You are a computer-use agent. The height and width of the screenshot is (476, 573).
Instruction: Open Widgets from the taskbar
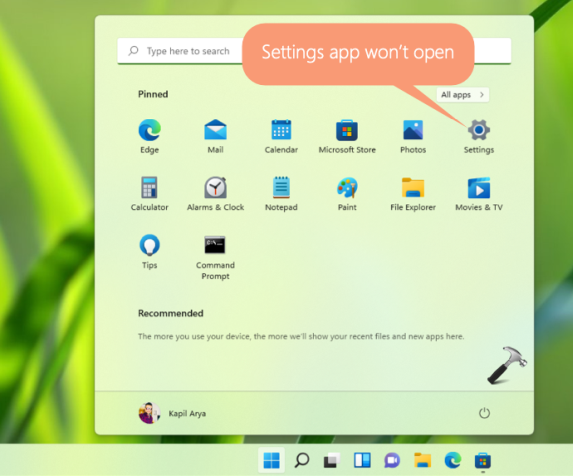coord(362,460)
